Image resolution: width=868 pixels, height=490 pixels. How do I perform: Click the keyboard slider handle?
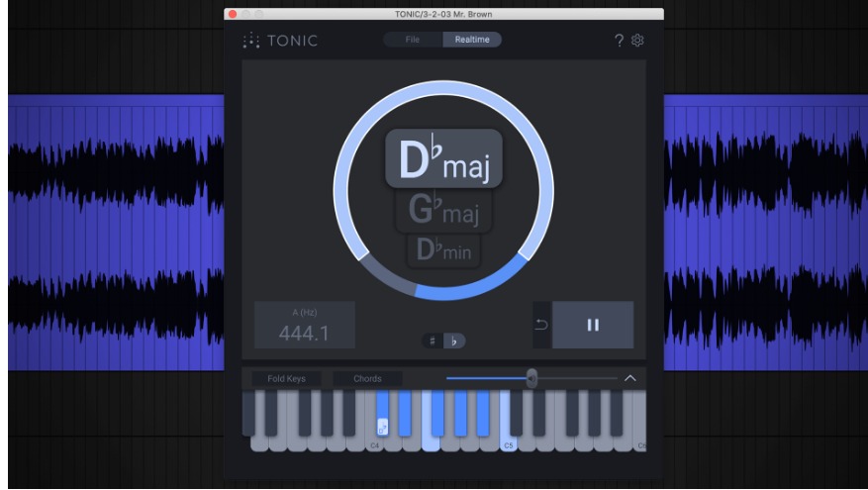(531, 378)
